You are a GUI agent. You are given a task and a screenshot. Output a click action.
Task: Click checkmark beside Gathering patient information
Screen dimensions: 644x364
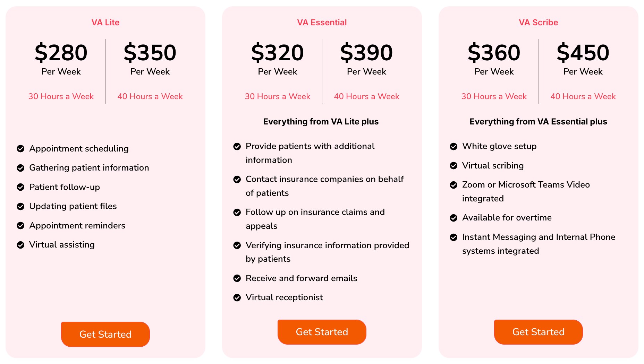[x=21, y=168]
